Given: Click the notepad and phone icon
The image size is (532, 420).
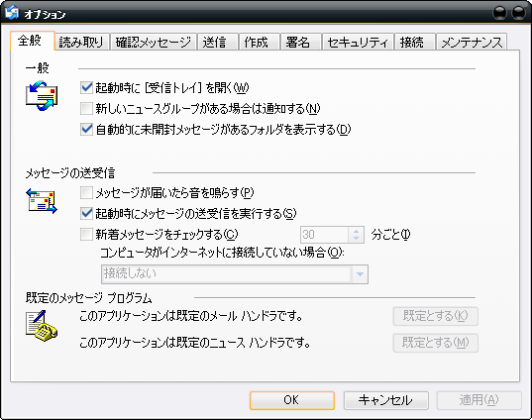Looking at the screenshot, I should click(x=42, y=326).
